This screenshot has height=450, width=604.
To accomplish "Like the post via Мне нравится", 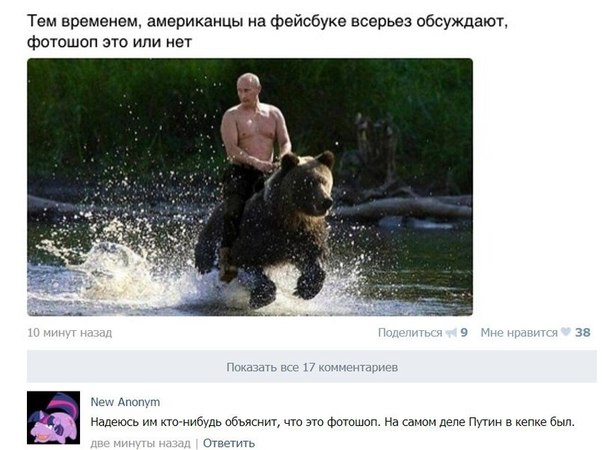I will (x=519, y=332).
